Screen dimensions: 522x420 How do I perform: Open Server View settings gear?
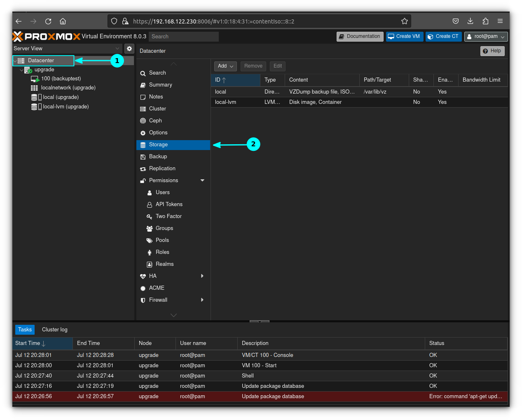(129, 49)
